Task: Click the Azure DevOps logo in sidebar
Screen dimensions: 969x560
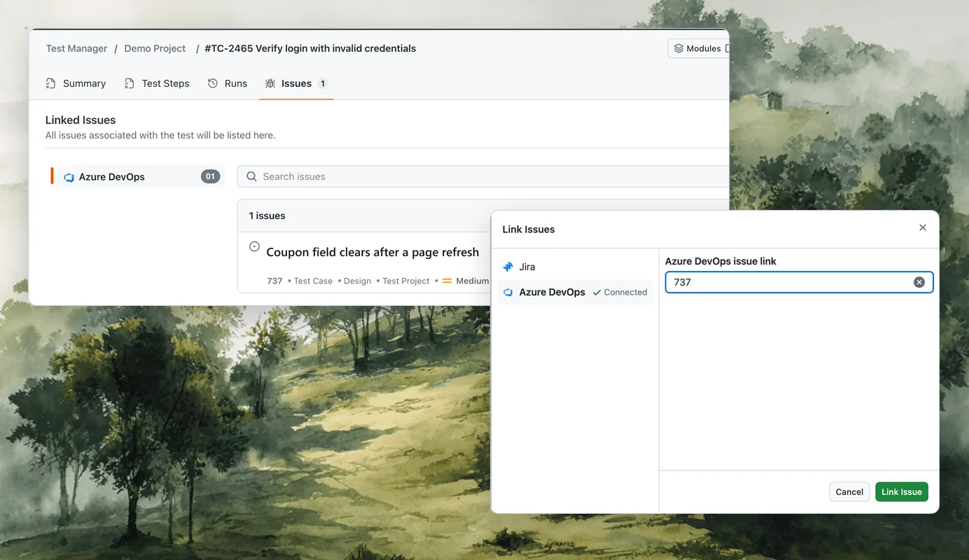Action: (69, 177)
